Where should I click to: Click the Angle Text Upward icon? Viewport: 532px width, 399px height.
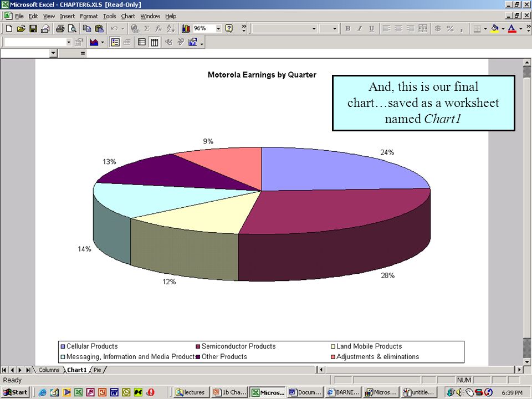[181, 43]
